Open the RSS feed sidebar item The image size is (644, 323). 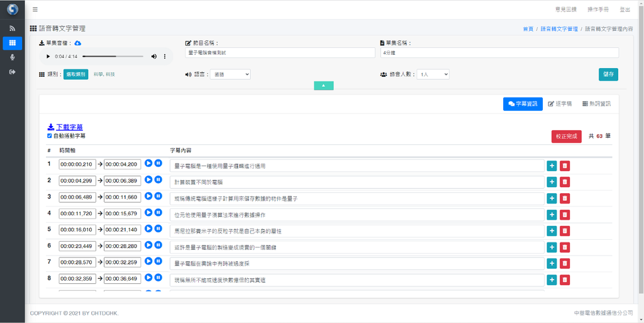13,28
